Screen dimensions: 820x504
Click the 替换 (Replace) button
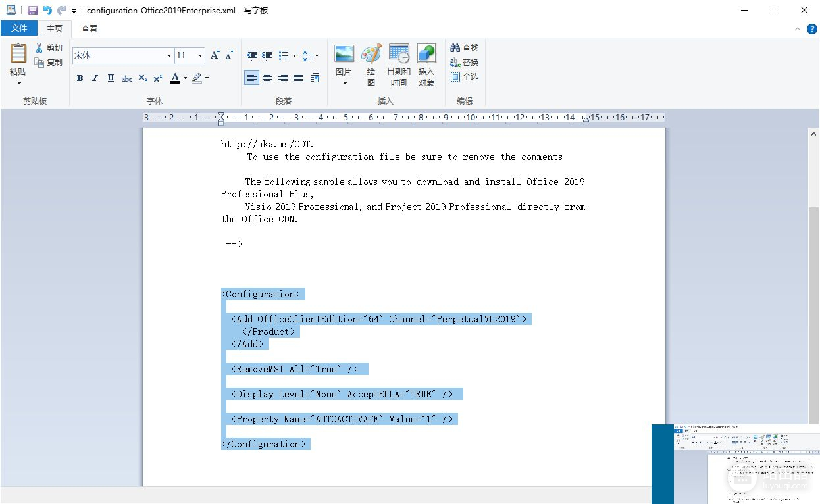tap(464, 63)
